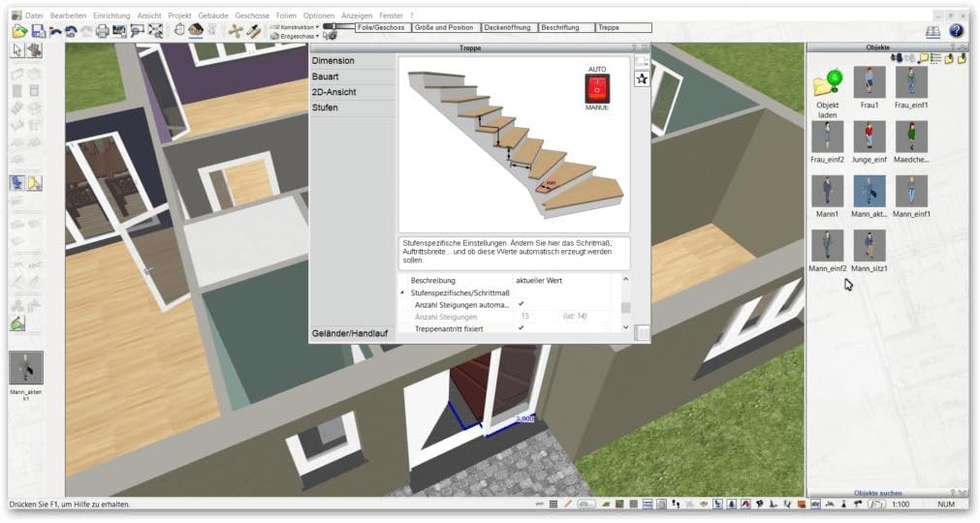Select the Mann_sitz1 thumbnail
Screen dimensions: 980x523
pos(869,245)
